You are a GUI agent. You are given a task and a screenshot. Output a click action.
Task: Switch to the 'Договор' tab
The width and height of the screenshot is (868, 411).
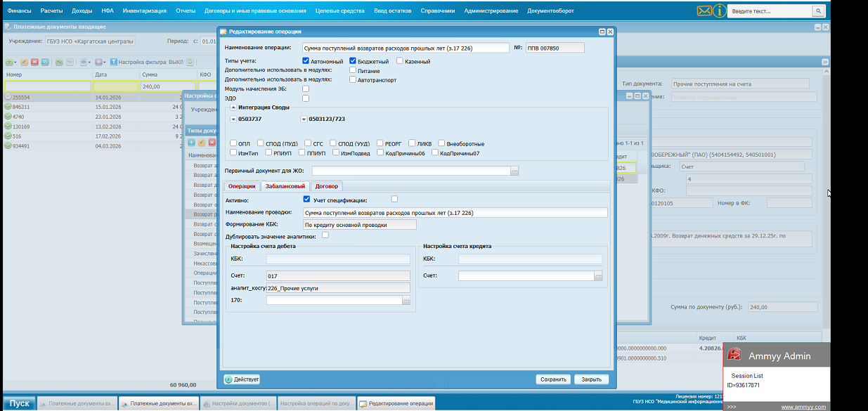(327, 186)
